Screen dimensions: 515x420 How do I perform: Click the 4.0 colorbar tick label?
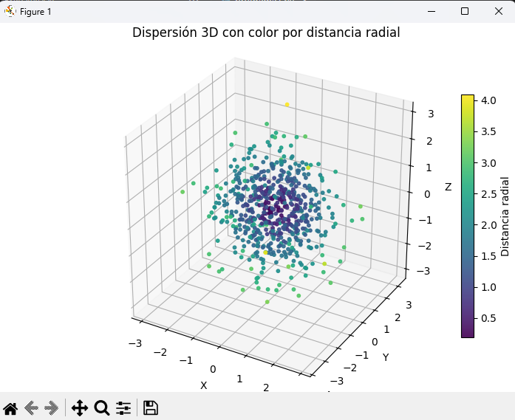[489, 99]
